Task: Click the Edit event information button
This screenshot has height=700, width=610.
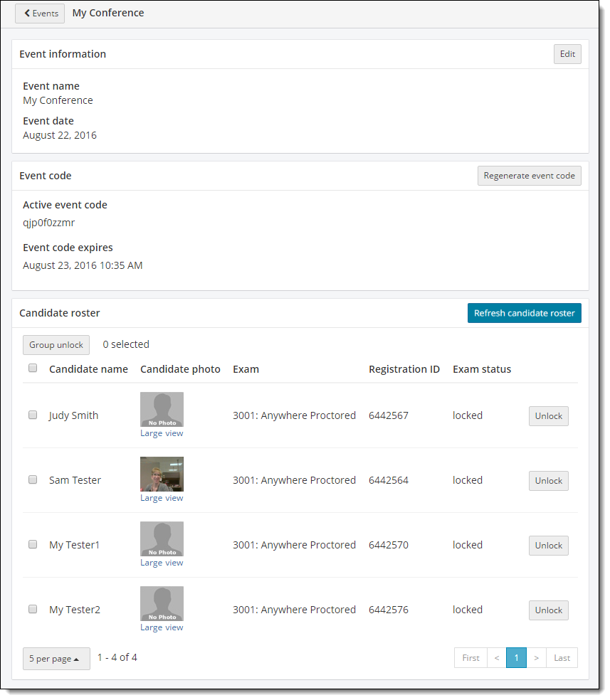Action: click(567, 54)
